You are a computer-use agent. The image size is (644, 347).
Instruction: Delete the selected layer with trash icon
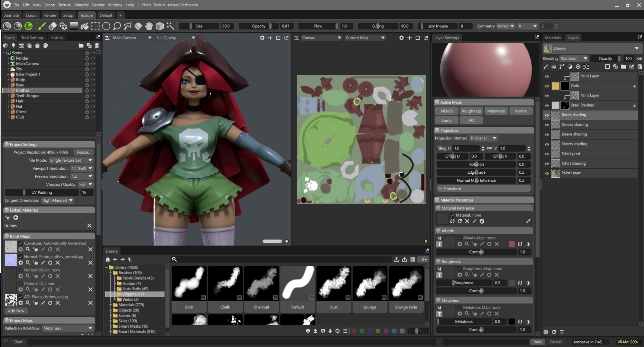point(639,67)
